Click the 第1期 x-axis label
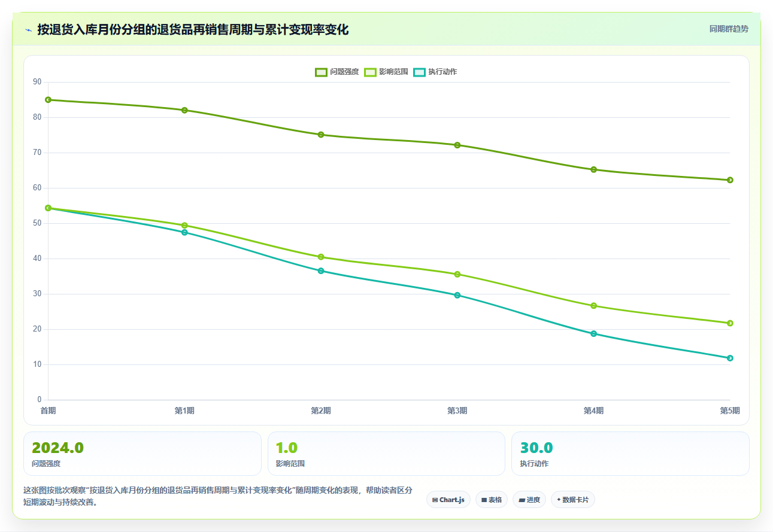The width and height of the screenshot is (773, 532). (x=184, y=411)
